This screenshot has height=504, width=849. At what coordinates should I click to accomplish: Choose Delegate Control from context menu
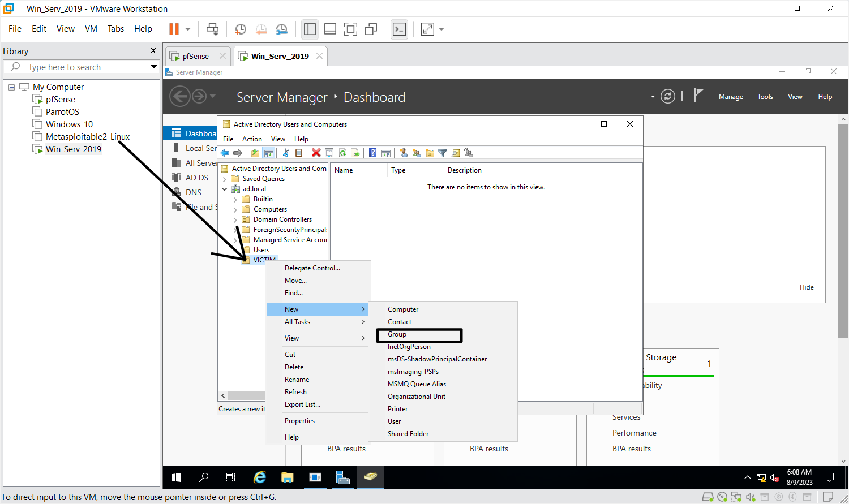click(x=312, y=268)
